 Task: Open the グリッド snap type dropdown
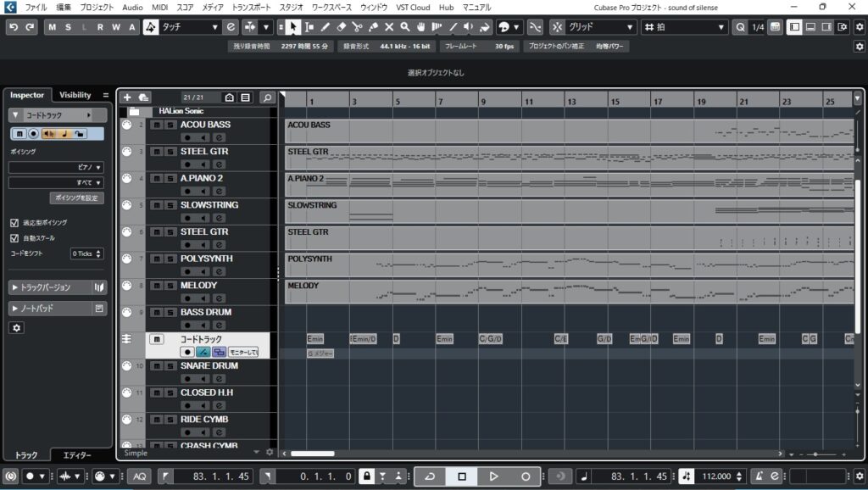593,27
